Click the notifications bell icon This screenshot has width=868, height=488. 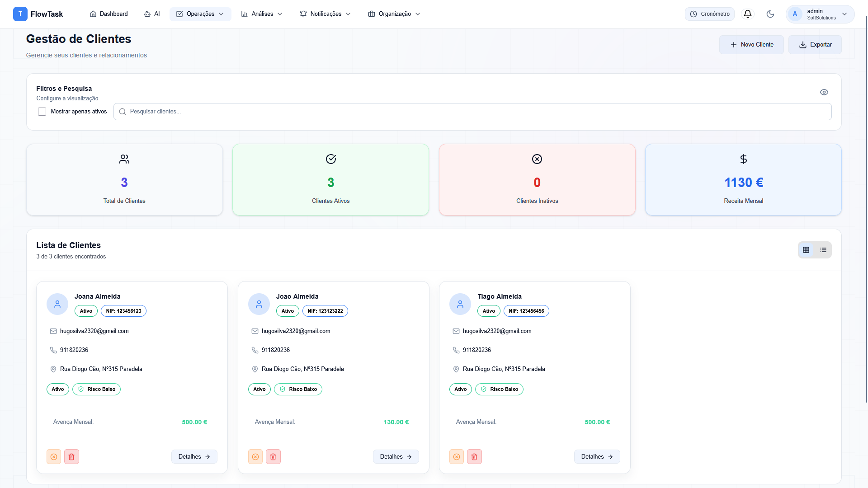[748, 14]
